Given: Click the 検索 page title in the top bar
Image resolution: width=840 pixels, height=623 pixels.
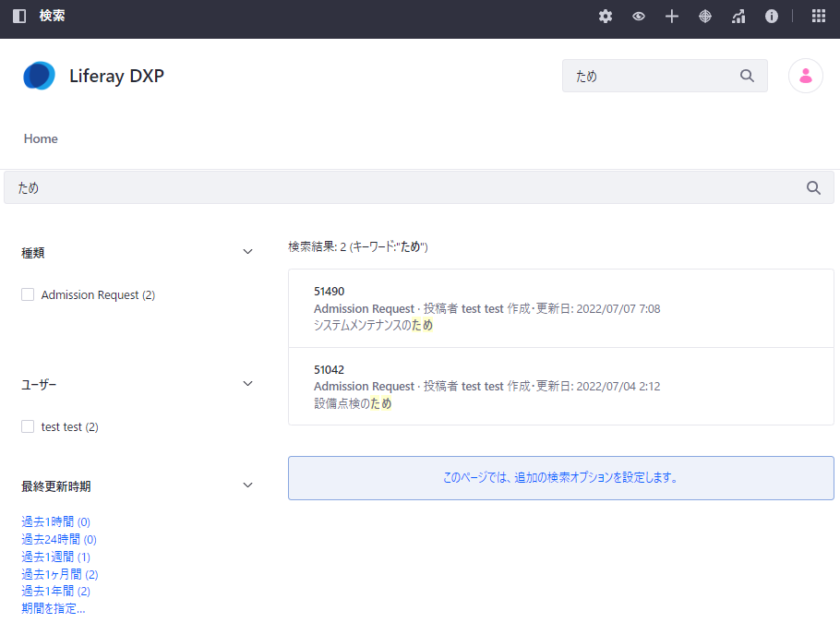Looking at the screenshot, I should click(52, 16).
